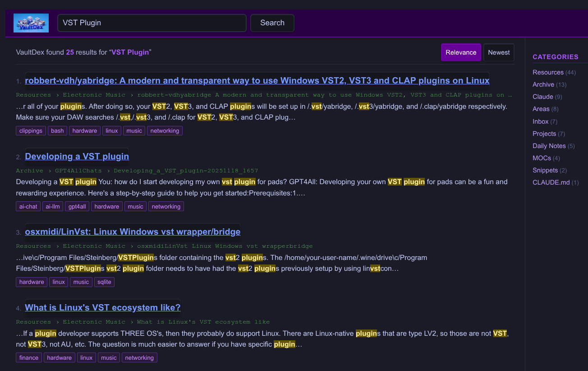Open the osxmidi/LinVst result link
Image resolution: width=588 pixels, height=371 pixels.
point(133,232)
